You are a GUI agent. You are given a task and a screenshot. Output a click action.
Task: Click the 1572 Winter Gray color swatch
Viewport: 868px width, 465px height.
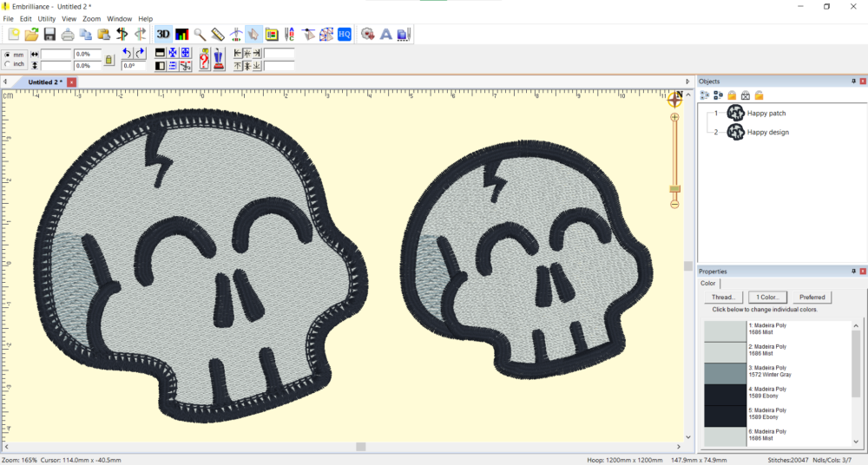click(x=725, y=373)
